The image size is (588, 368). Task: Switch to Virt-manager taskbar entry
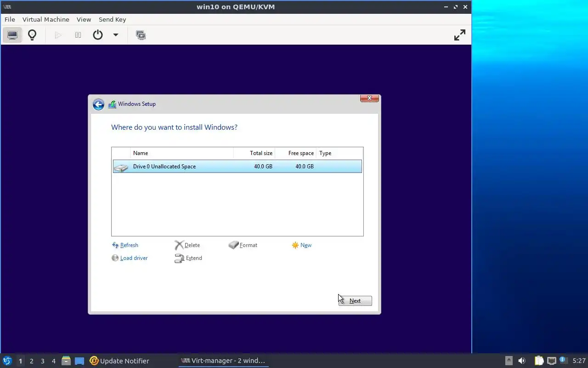pyautogui.click(x=223, y=361)
